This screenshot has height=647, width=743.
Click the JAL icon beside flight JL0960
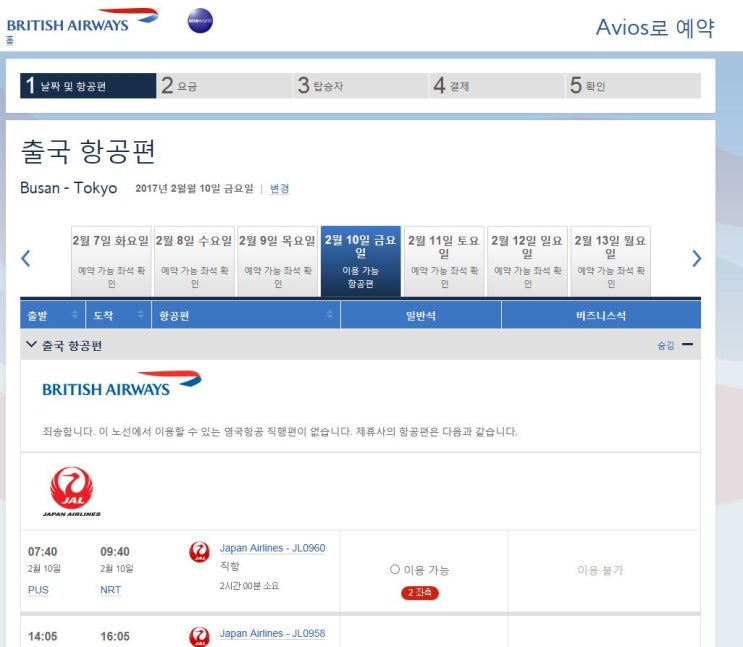click(x=199, y=552)
